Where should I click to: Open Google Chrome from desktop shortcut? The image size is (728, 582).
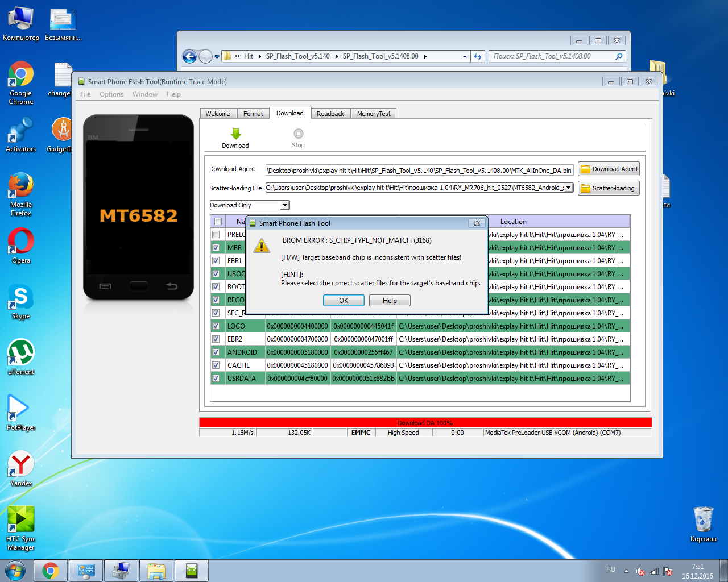pos(21,76)
